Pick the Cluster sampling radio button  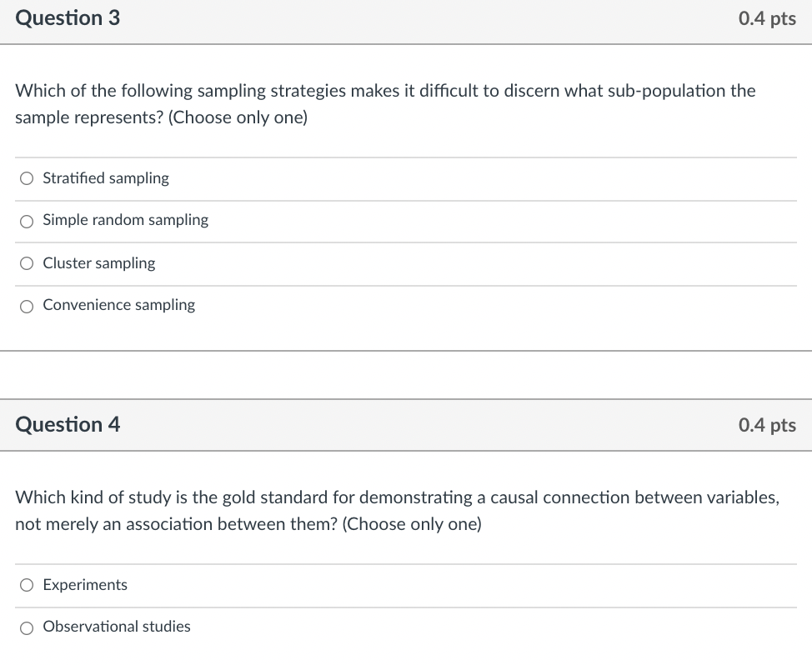pyautogui.click(x=27, y=263)
